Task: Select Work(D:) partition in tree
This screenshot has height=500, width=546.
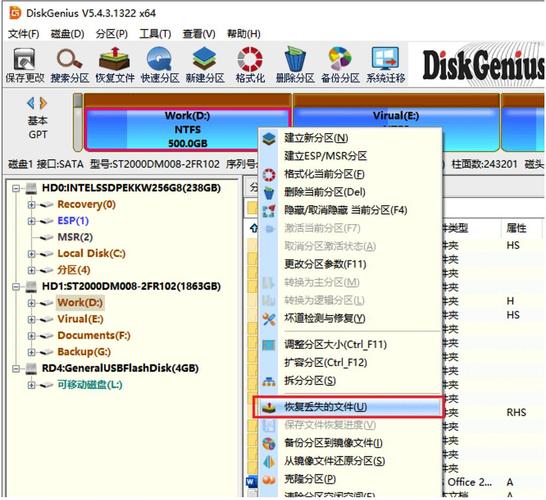Action: tap(80, 303)
